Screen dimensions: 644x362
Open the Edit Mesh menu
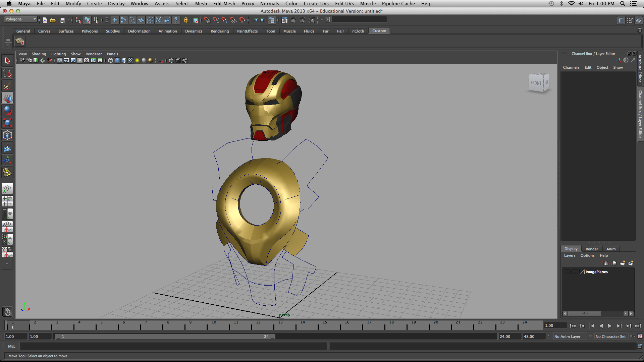tap(224, 4)
